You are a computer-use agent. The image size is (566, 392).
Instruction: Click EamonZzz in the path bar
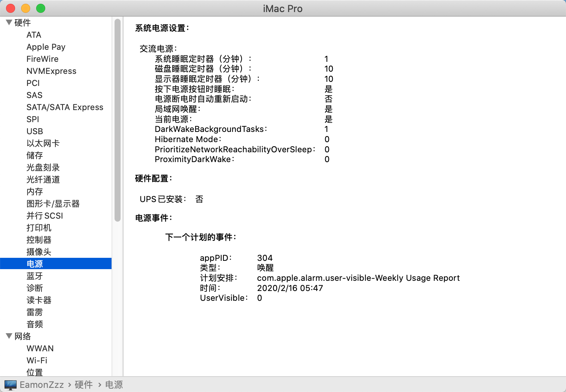tap(42, 385)
